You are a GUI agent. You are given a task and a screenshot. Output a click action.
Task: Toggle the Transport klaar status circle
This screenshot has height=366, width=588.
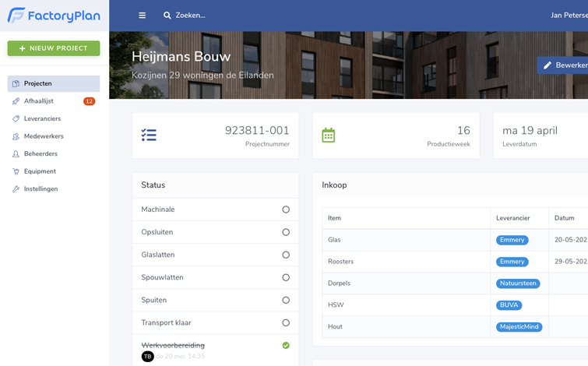(286, 322)
